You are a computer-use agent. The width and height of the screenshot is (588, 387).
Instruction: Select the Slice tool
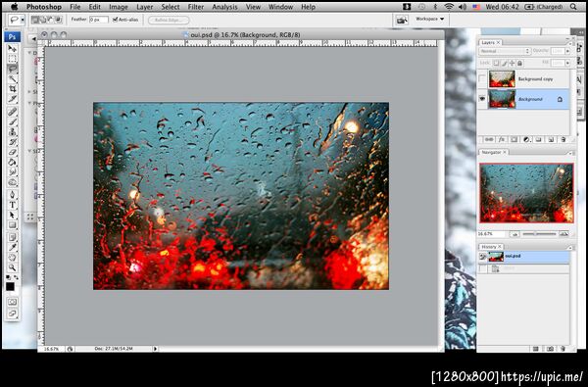pyautogui.click(x=13, y=99)
